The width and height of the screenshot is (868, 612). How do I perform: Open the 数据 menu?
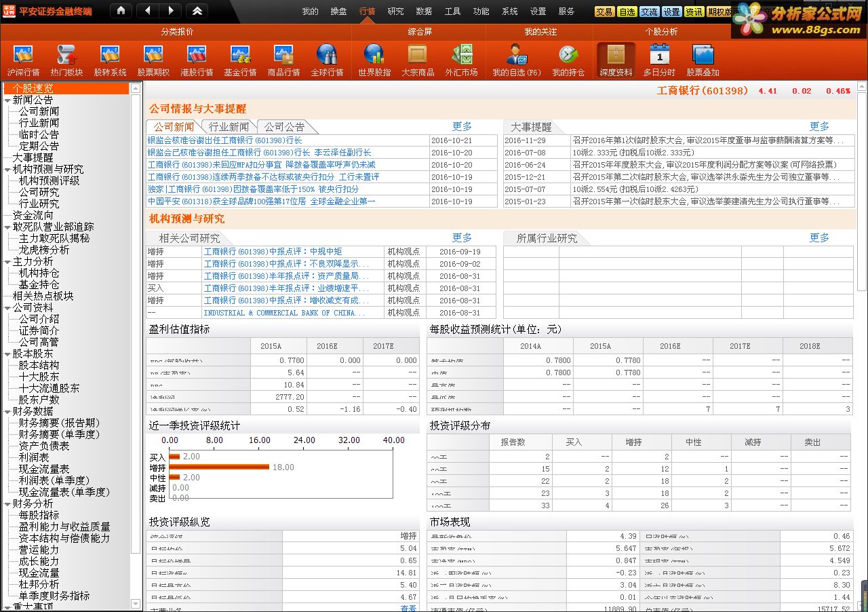point(424,12)
